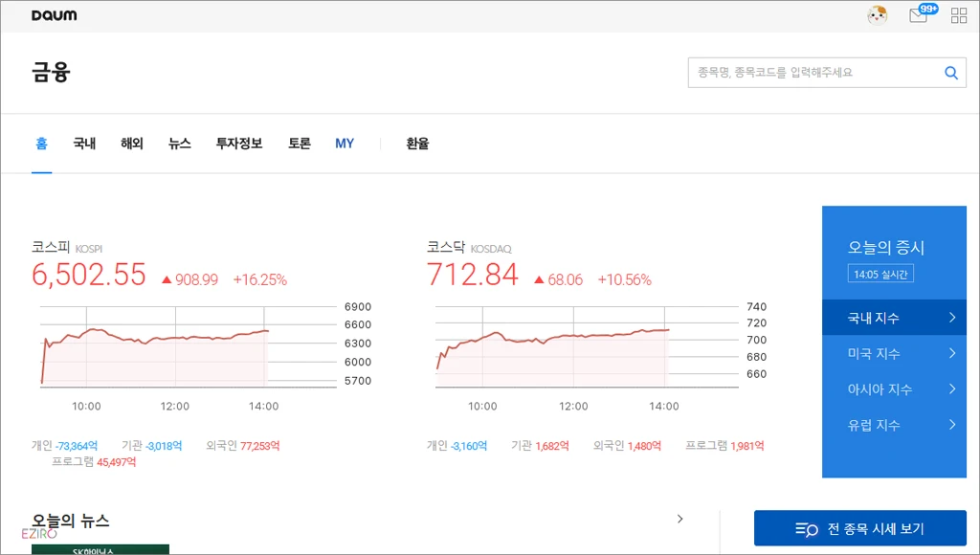Click KOSDAQ 프로그램 1,981억 figure

coord(724,446)
